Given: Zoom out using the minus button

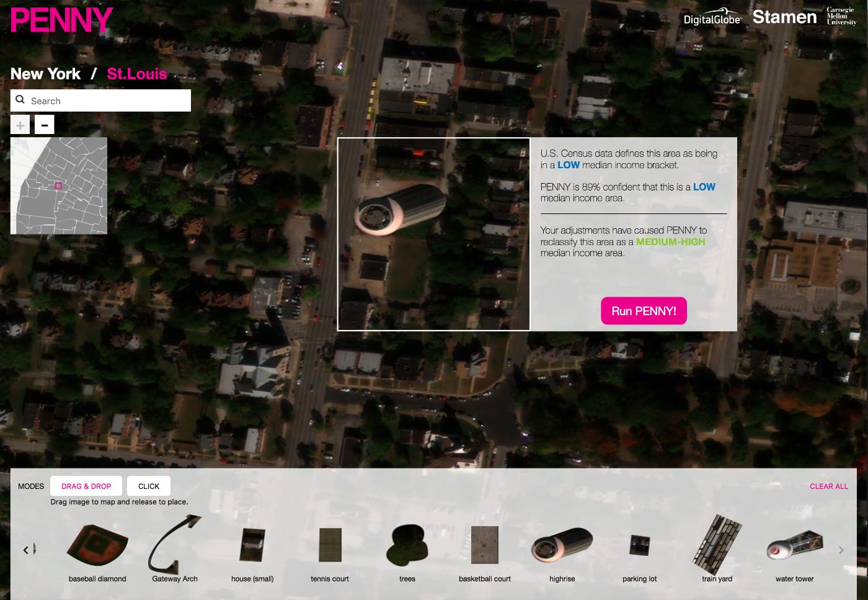Looking at the screenshot, I should 44,124.
